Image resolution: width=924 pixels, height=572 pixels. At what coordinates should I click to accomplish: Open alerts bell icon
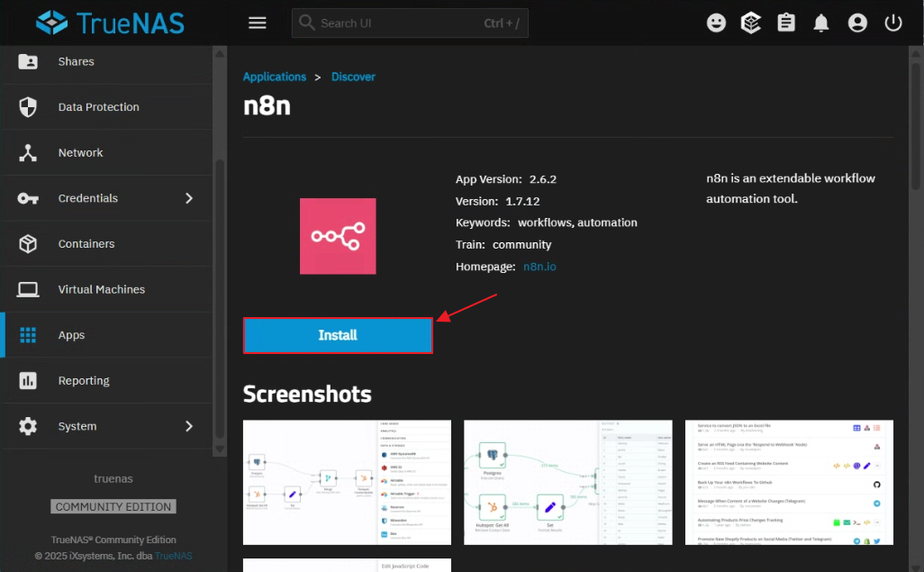[x=820, y=23]
